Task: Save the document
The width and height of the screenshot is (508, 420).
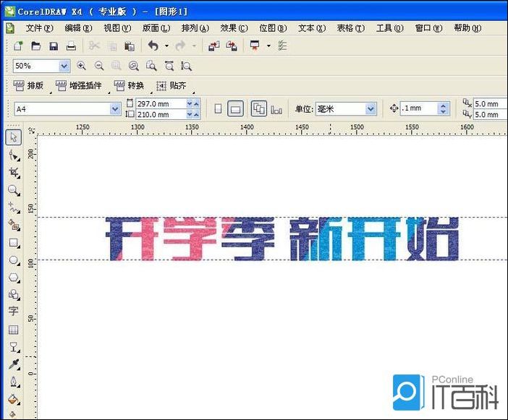Action: click(x=54, y=46)
